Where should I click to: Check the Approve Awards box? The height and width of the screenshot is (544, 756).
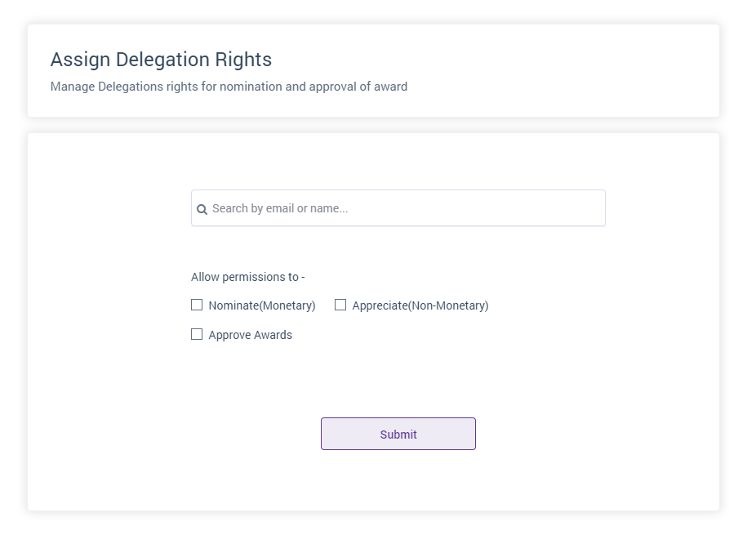[x=197, y=334]
